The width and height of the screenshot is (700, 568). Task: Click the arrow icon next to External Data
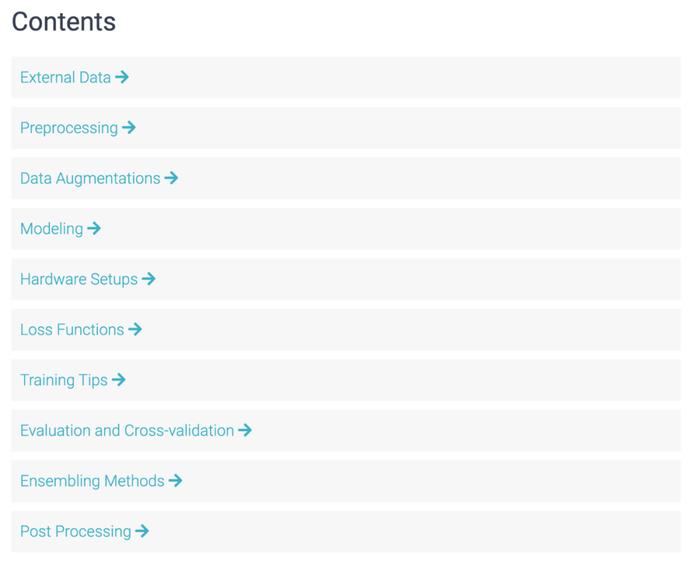click(122, 77)
